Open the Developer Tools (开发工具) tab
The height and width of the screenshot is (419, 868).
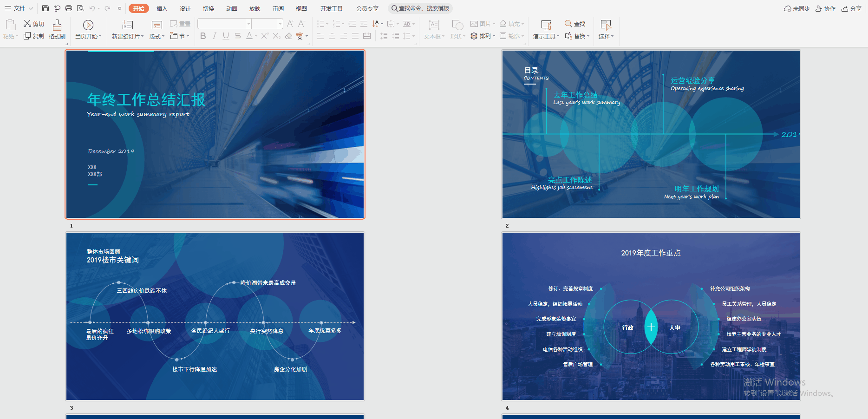(x=332, y=8)
